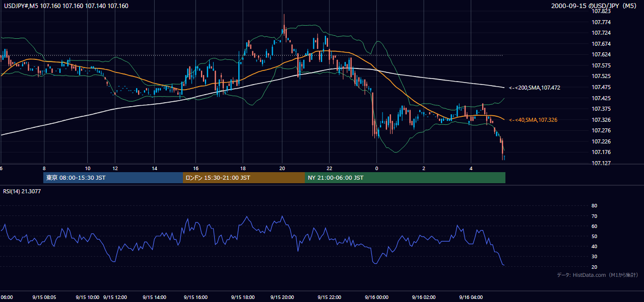Click price axis value 107.624
Viewport: 644px width, 302px height.
click(x=602, y=54)
